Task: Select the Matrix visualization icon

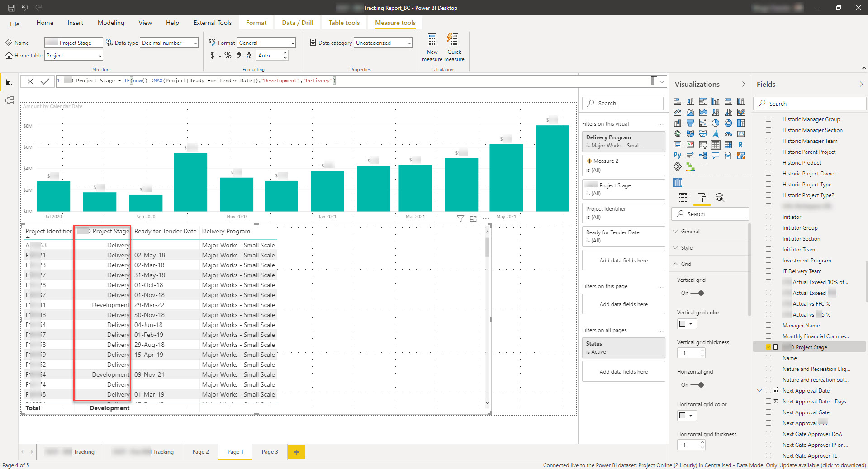Action: [x=728, y=145]
